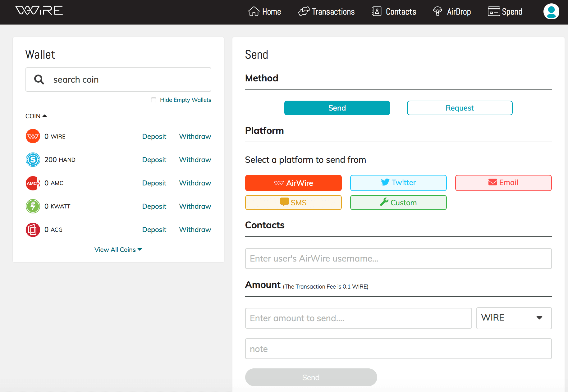Click the Contacts address book icon

(x=377, y=11)
